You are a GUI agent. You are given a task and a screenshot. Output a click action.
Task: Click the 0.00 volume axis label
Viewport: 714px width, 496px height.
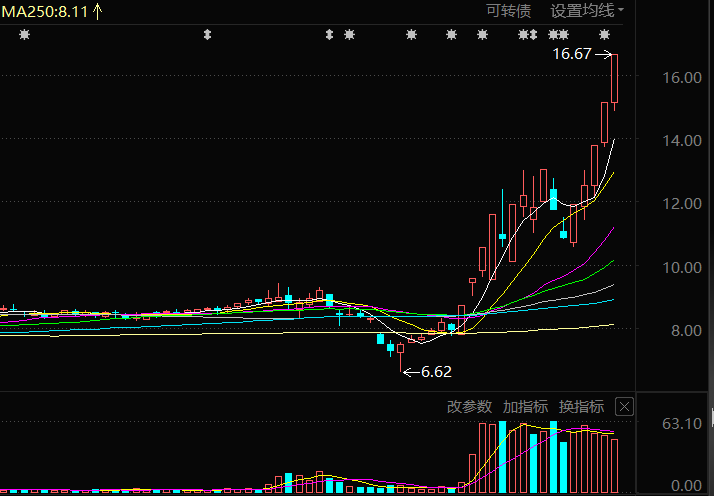click(686, 486)
